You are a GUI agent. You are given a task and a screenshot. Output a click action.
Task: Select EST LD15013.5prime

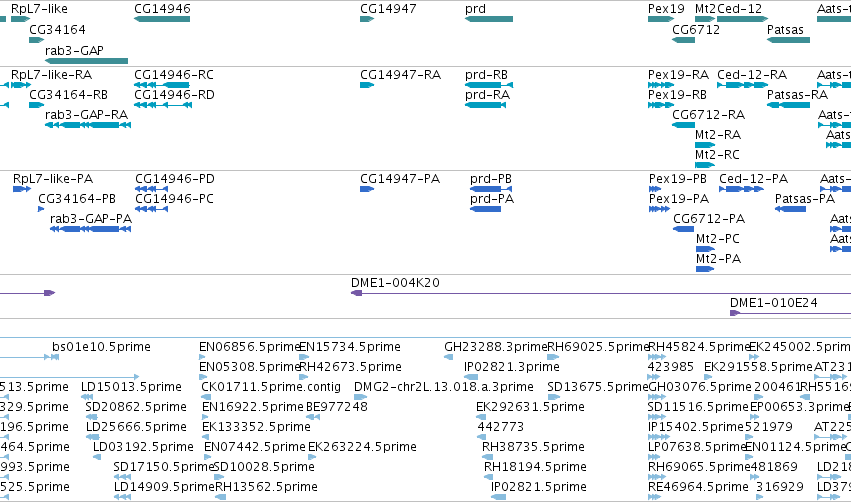(131, 387)
